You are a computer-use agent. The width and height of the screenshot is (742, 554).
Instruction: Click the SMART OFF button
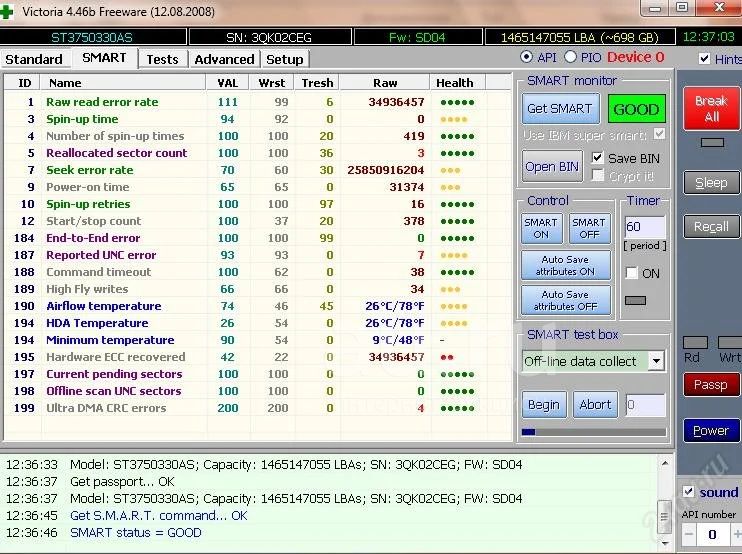[x=589, y=229]
